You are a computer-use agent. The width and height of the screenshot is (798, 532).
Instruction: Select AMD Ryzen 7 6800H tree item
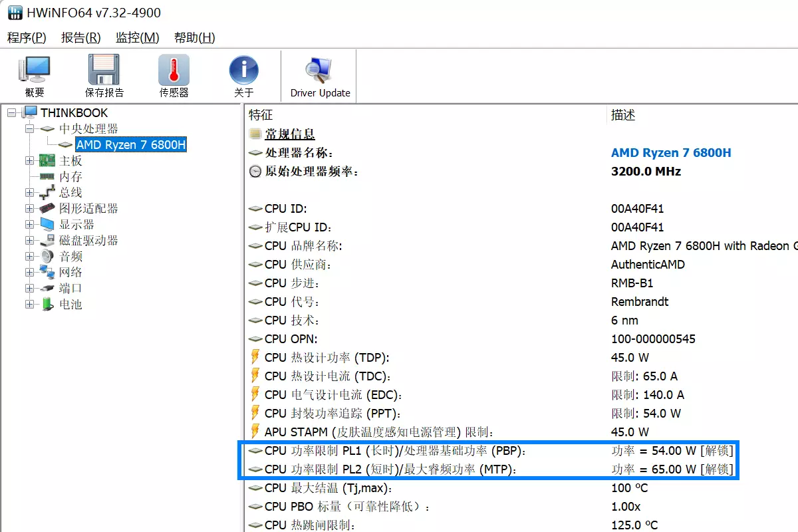[131, 145]
